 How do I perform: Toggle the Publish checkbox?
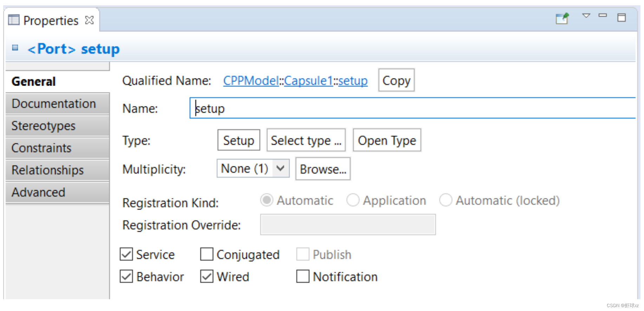(303, 254)
